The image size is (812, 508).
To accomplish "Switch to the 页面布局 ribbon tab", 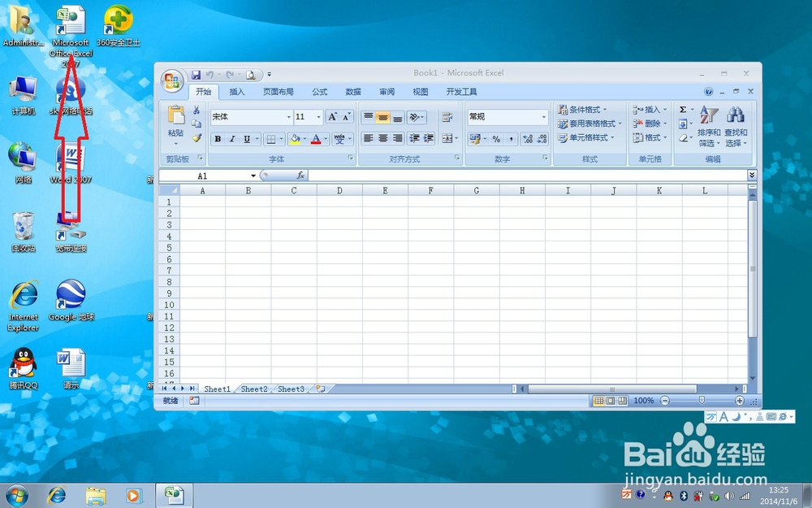I will (x=278, y=92).
